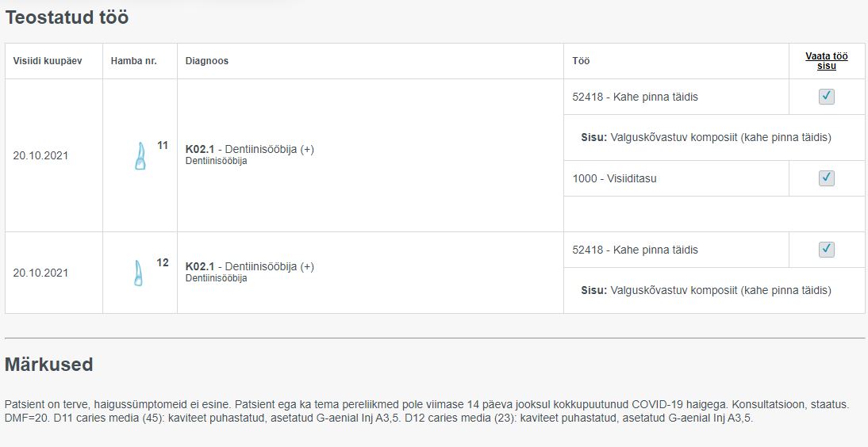Click the Töö column header
Image resolution: width=868 pixels, height=447 pixels.
tap(581, 61)
